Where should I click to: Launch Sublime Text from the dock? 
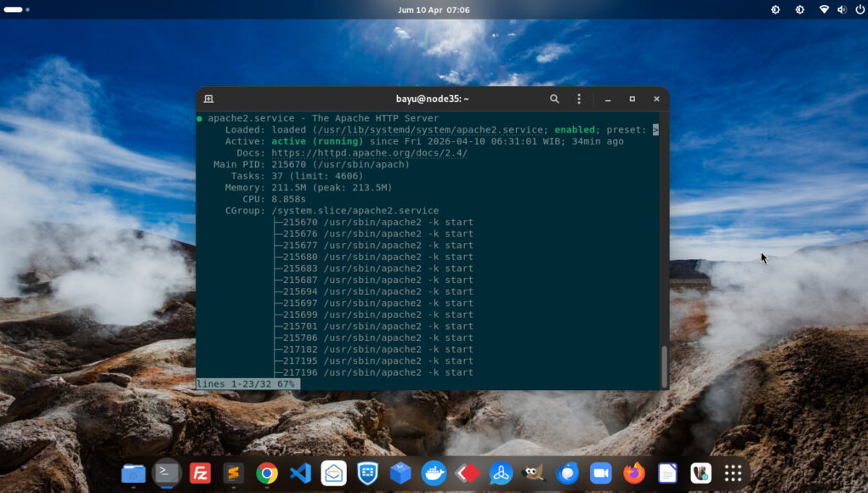(x=234, y=473)
